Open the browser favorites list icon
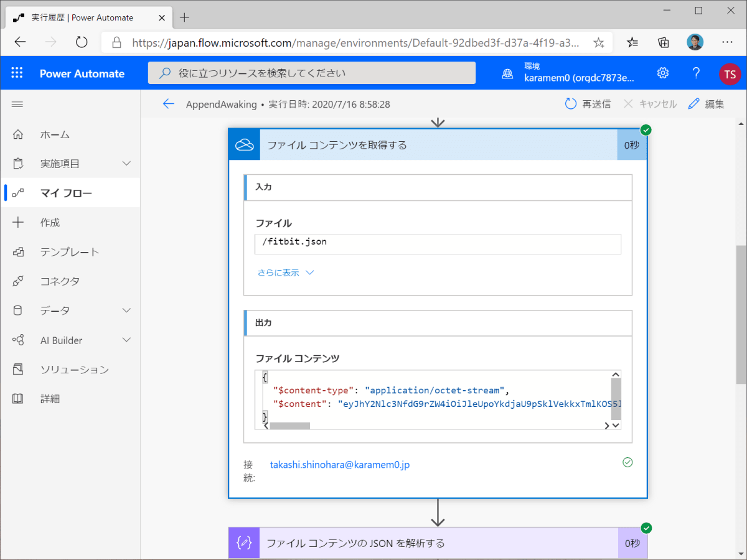The image size is (747, 560). tap(632, 42)
